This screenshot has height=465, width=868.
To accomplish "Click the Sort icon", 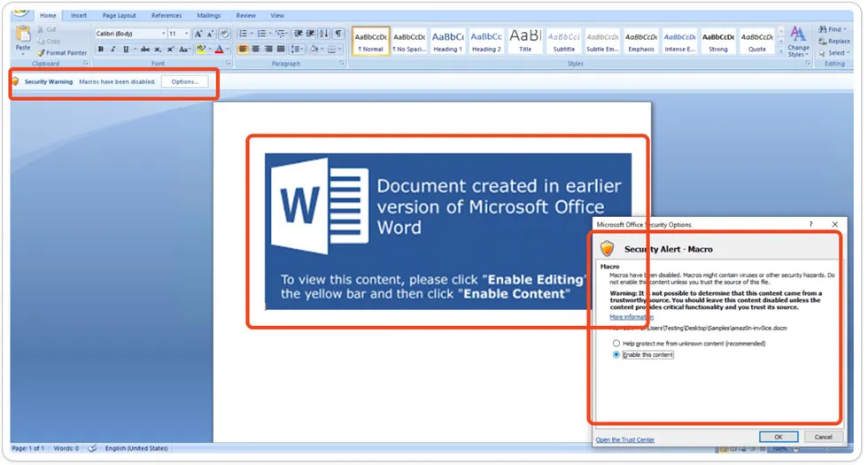I will [x=324, y=34].
